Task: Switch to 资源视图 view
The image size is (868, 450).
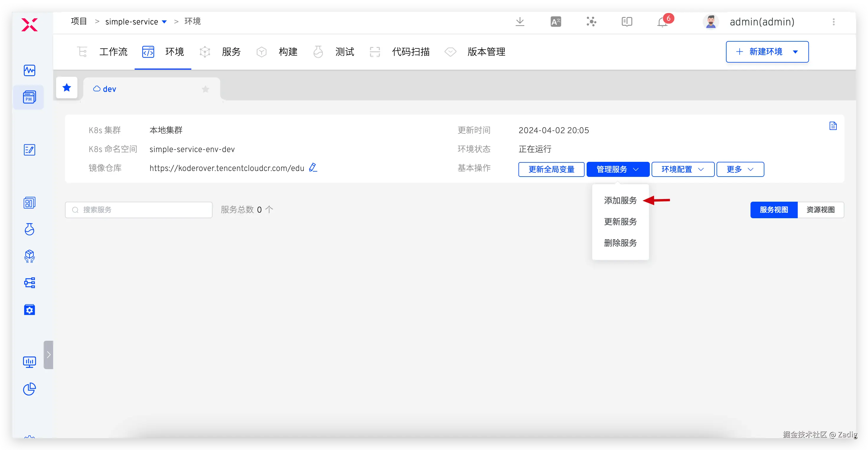Action: click(820, 210)
